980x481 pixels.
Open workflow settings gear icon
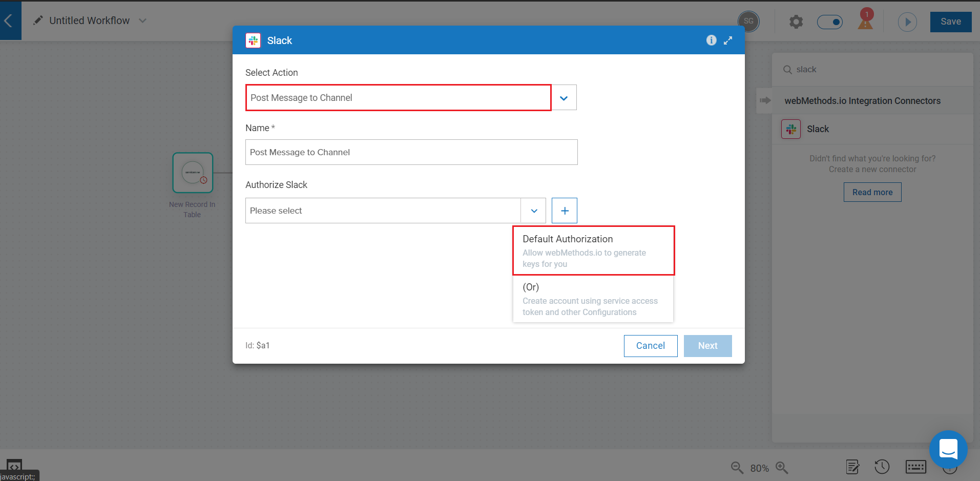(x=796, y=22)
